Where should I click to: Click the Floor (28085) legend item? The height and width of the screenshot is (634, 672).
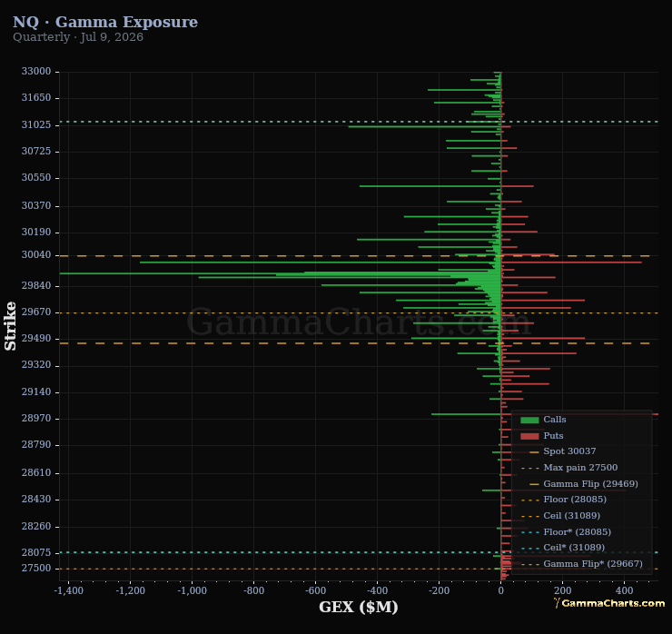tap(564, 500)
